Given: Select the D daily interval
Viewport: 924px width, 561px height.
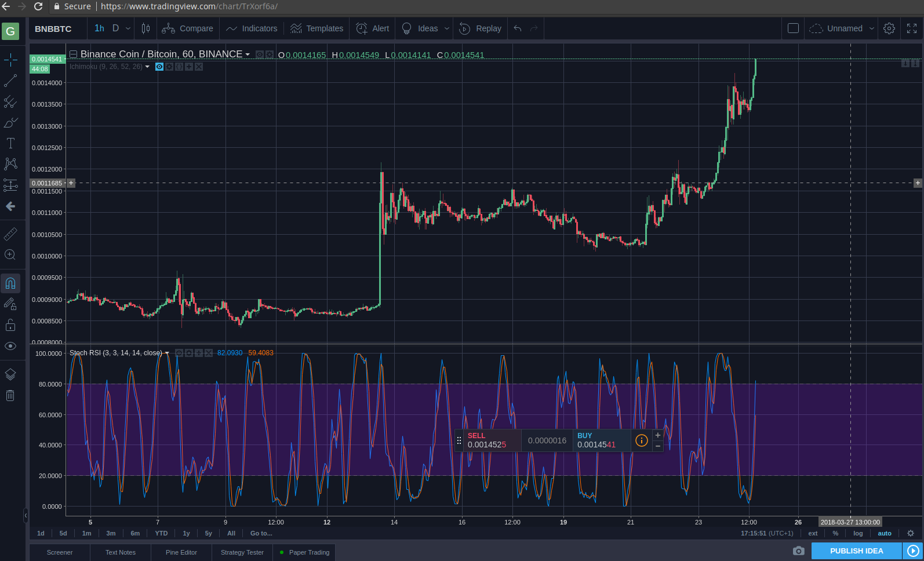Looking at the screenshot, I should coord(115,28).
